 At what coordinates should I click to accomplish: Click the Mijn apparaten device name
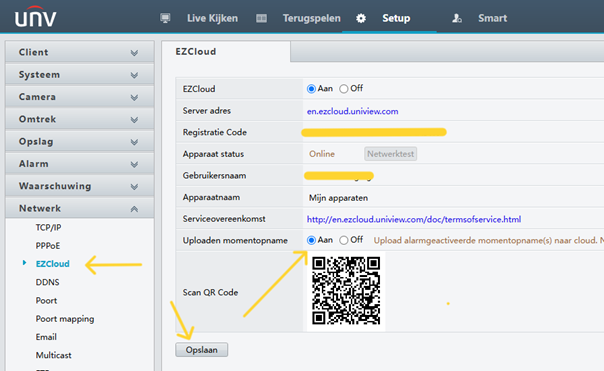[x=338, y=198]
